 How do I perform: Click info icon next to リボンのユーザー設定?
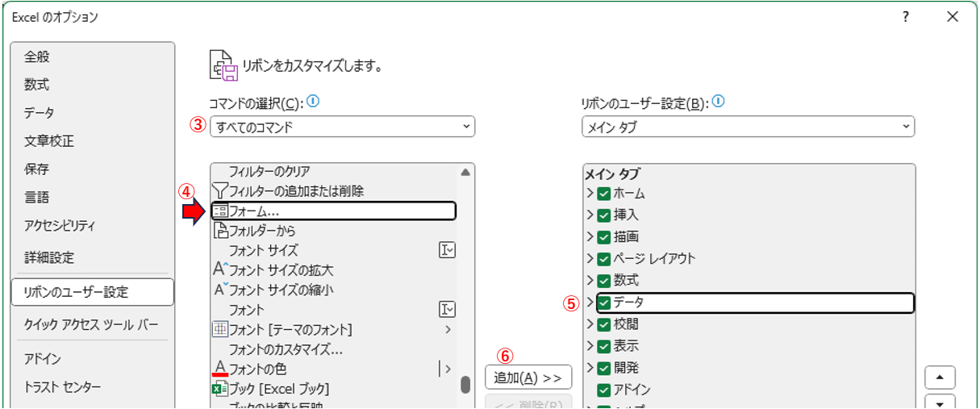point(718,102)
